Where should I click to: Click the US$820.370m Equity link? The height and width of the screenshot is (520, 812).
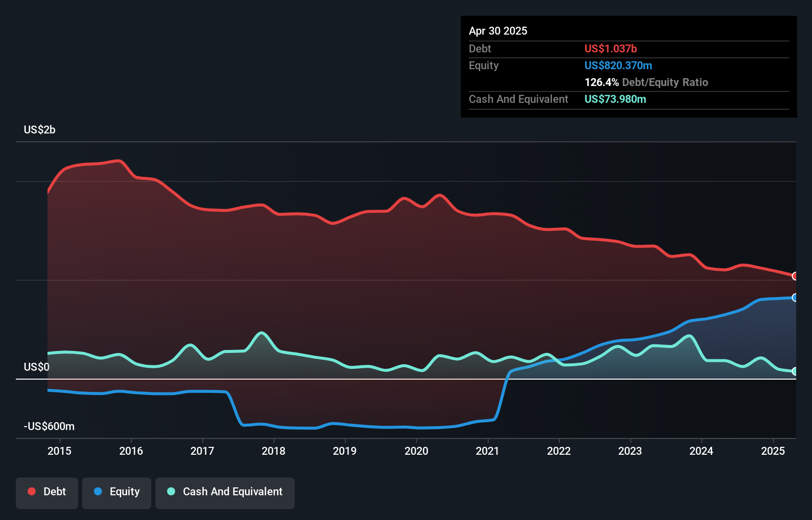pos(618,65)
